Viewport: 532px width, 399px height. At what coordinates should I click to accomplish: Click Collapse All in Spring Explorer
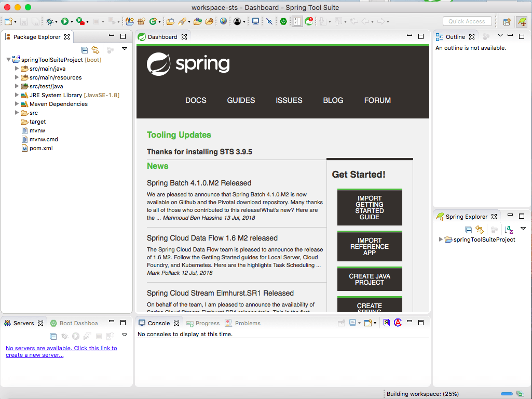click(468, 230)
